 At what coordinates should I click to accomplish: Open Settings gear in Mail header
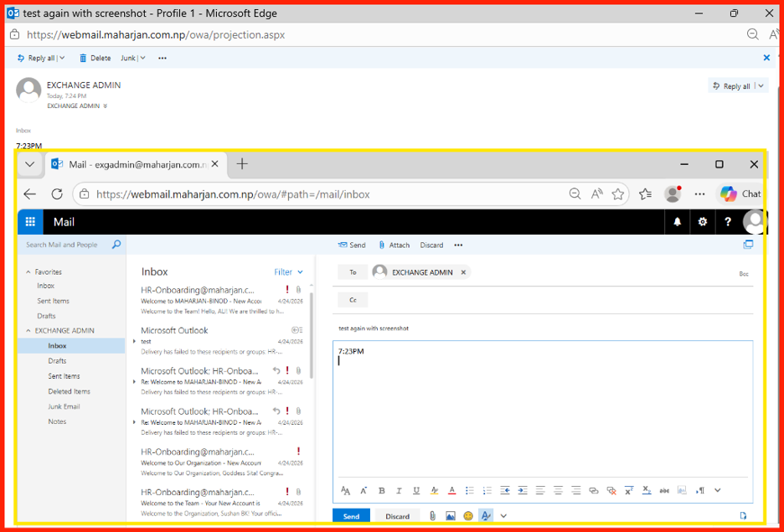(703, 222)
